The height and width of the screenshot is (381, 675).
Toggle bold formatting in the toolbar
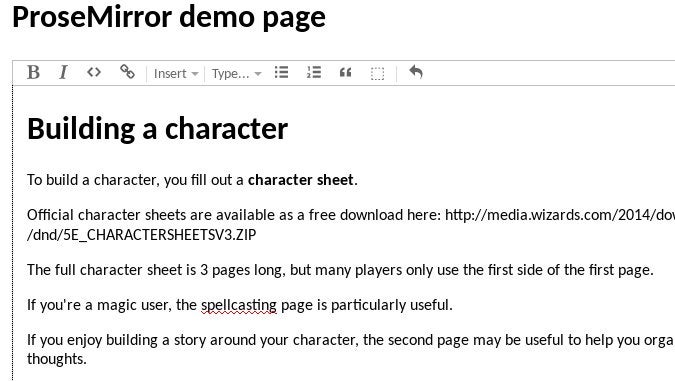coord(33,73)
